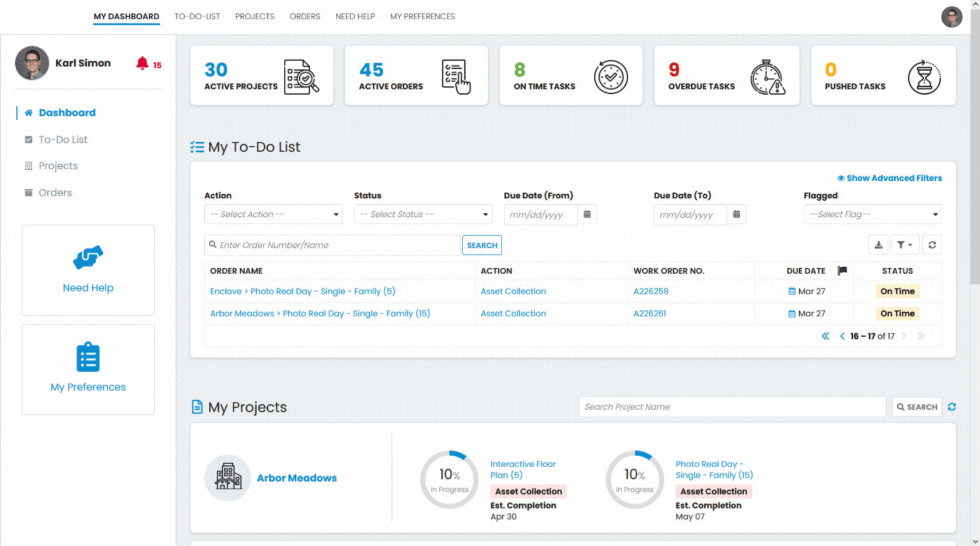This screenshot has height=546, width=980.
Task: Click the last page pagination arrow
Action: pos(921,336)
